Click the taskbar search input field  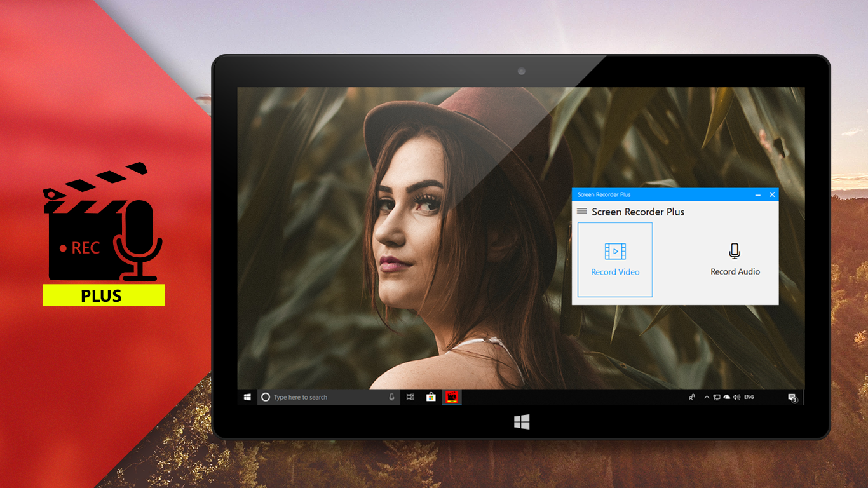[x=318, y=396]
